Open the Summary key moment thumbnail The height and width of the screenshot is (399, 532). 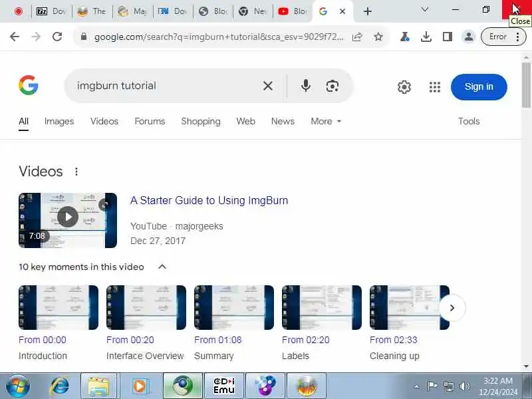[234, 307]
